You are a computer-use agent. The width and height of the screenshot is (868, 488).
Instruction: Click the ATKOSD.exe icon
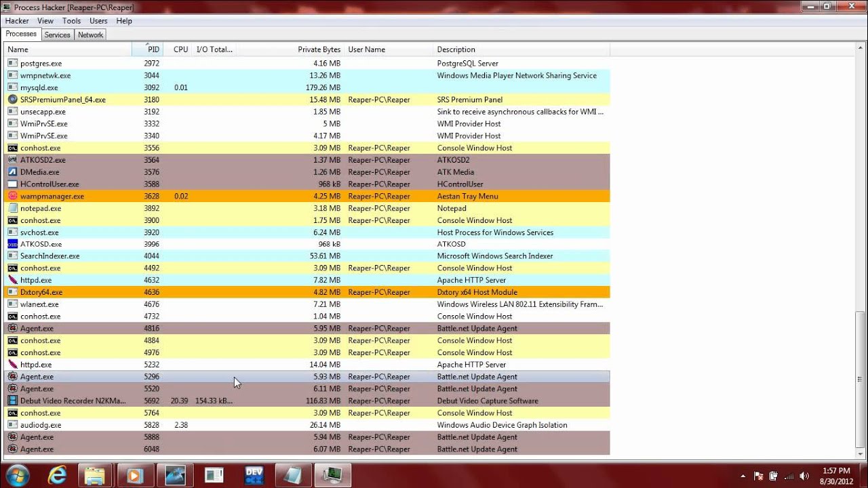12,244
